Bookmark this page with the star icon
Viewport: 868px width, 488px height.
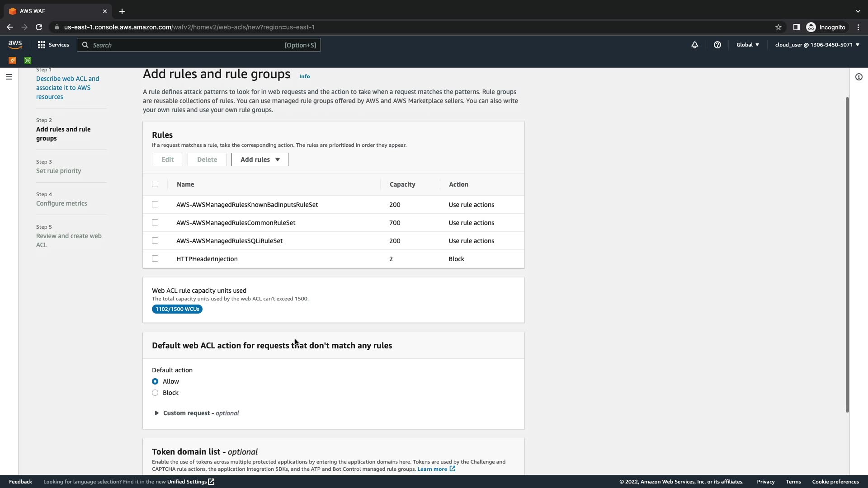778,27
